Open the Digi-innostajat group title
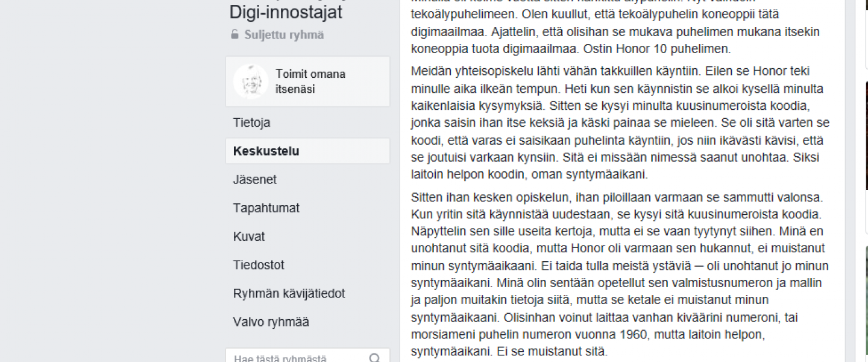The width and height of the screenshot is (868, 362). pos(286,12)
